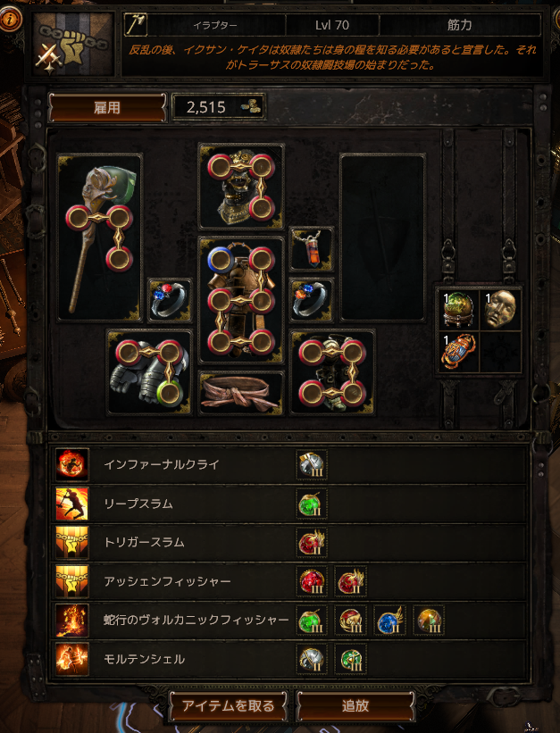Click the アイテムを取る button
The width and height of the screenshot is (560, 733).
[228, 705]
